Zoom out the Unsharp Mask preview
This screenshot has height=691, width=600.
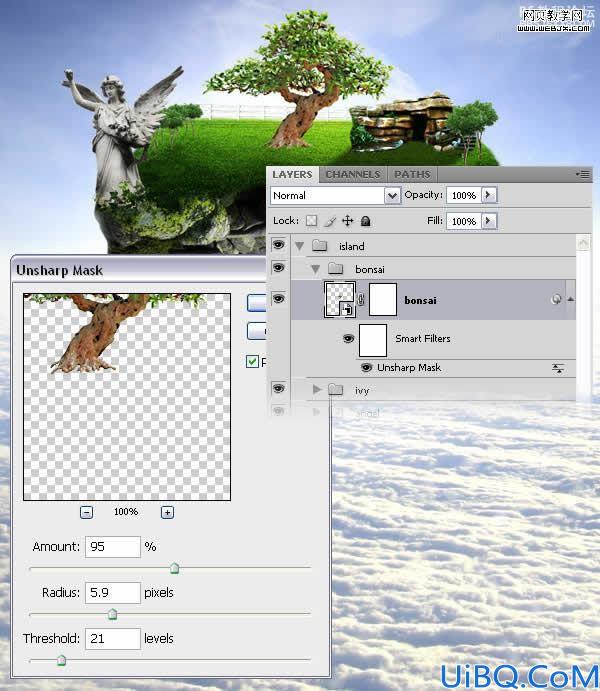click(86, 512)
